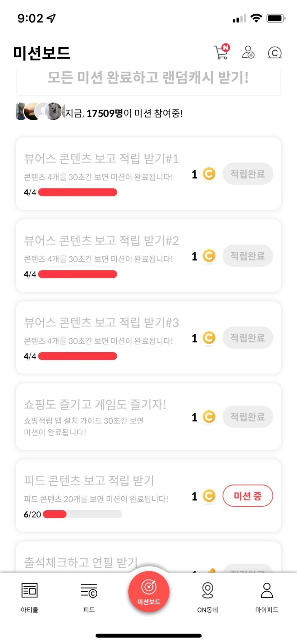Tap the coin icon on 피드 콘텐츠 mission
This screenshot has width=297, height=644.
click(209, 496)
